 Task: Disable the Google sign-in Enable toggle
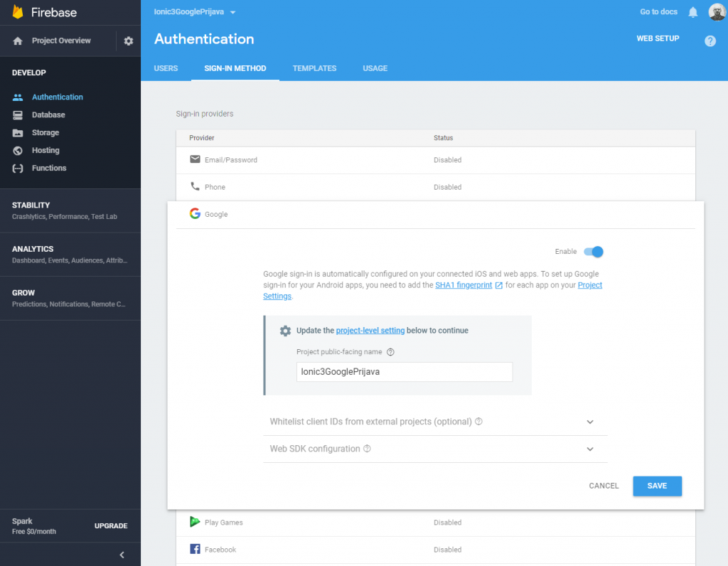(x=594, y=252)
